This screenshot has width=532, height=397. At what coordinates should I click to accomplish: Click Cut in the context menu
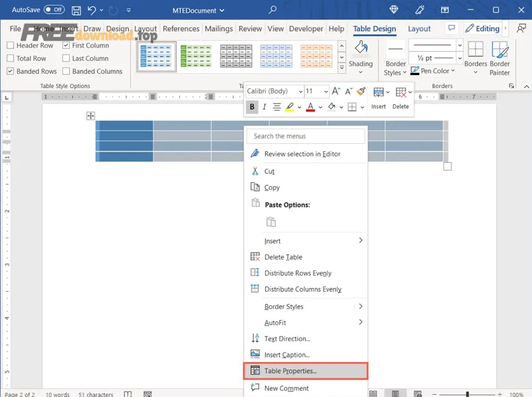[306, 172]
